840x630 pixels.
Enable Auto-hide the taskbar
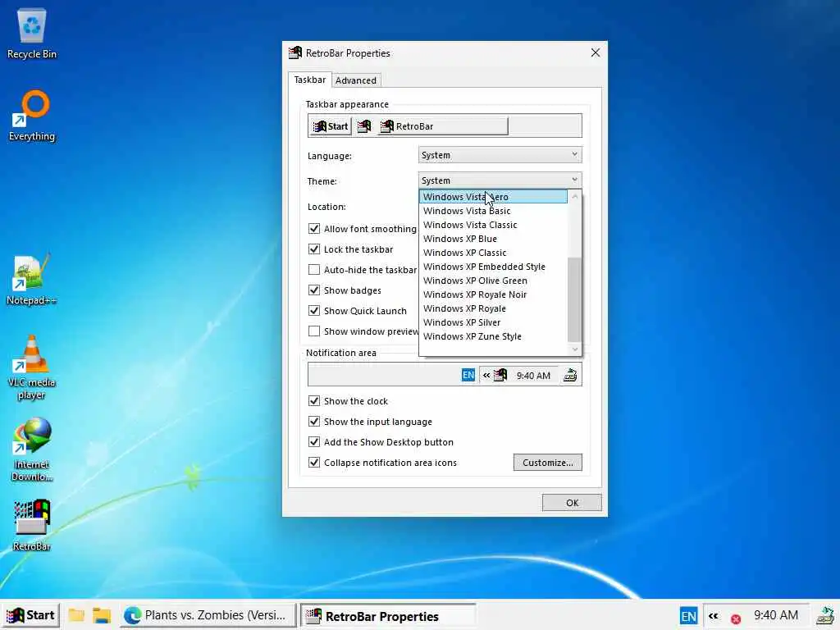tap(314, 269)
